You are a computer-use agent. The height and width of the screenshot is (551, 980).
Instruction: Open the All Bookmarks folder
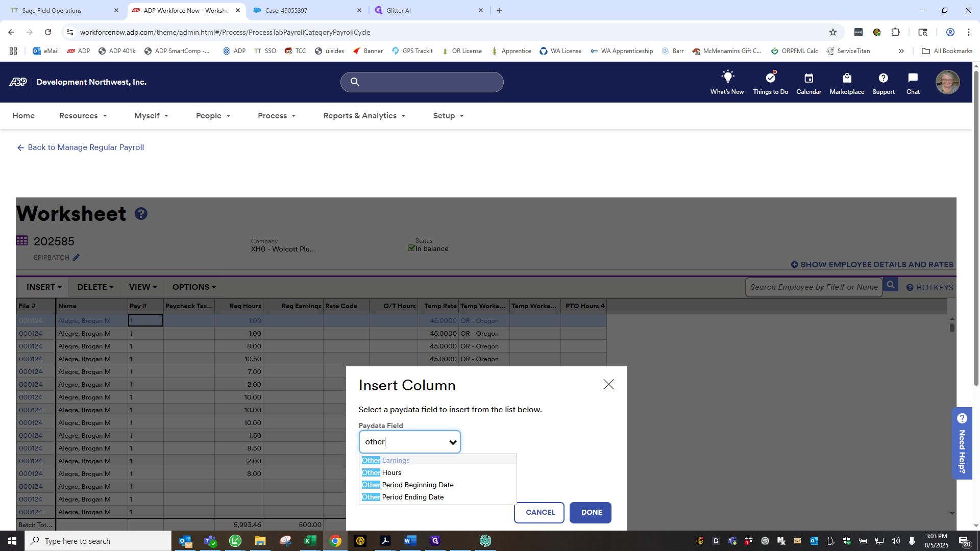tap(947, 51)
